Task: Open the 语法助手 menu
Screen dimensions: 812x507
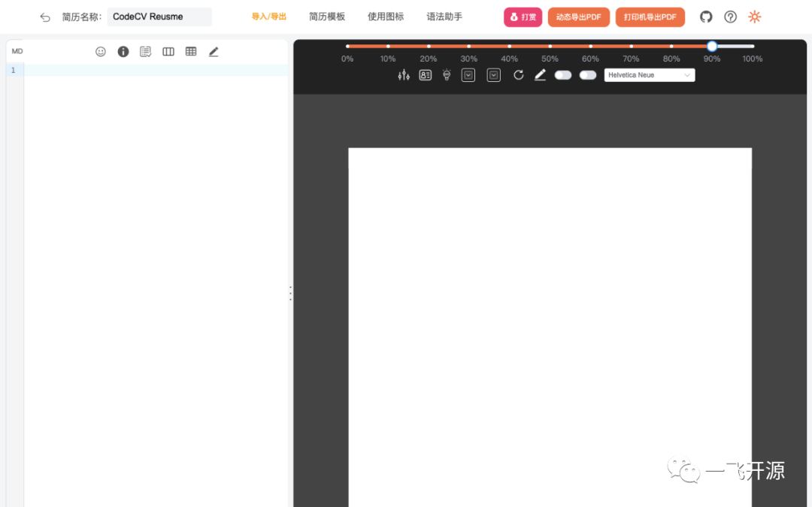Action: 444,17
